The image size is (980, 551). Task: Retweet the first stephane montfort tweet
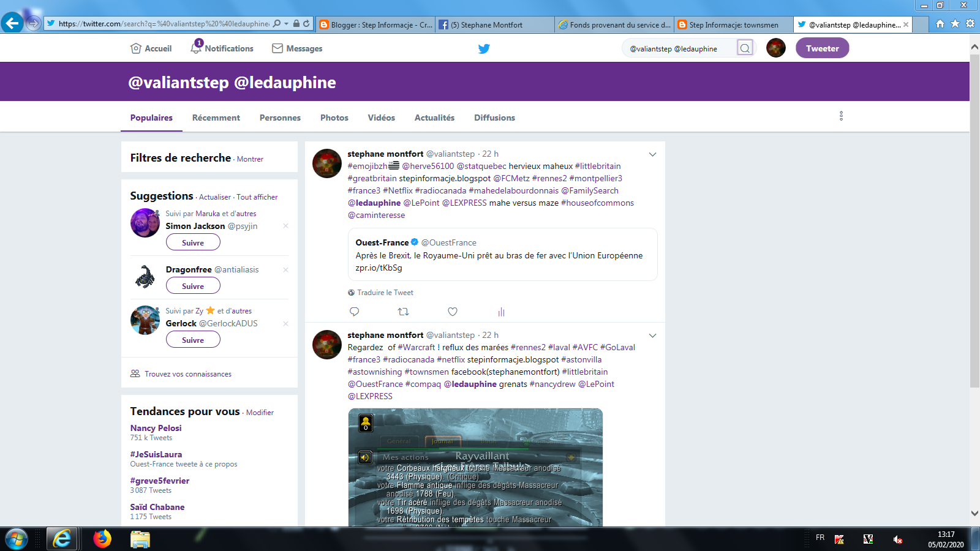(x=403, y=312)
